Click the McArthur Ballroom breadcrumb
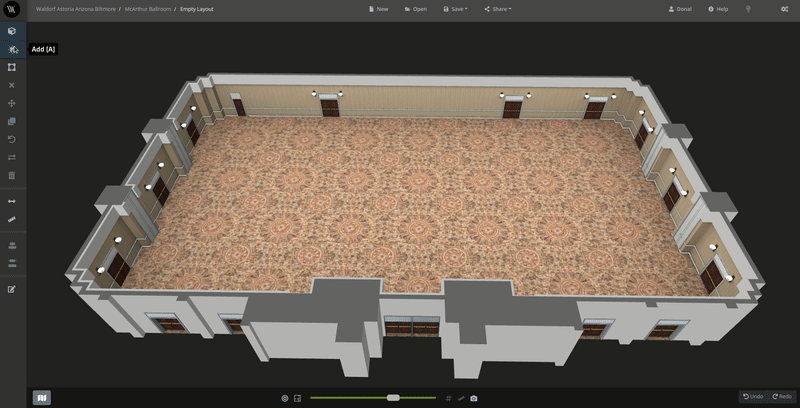Screen dimensions: 800x408 click(148, 9)
